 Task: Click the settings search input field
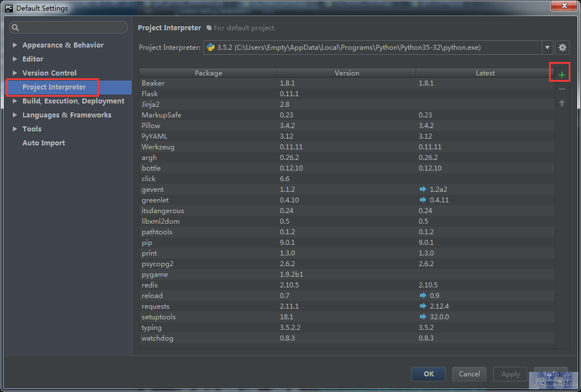[68, 27]
